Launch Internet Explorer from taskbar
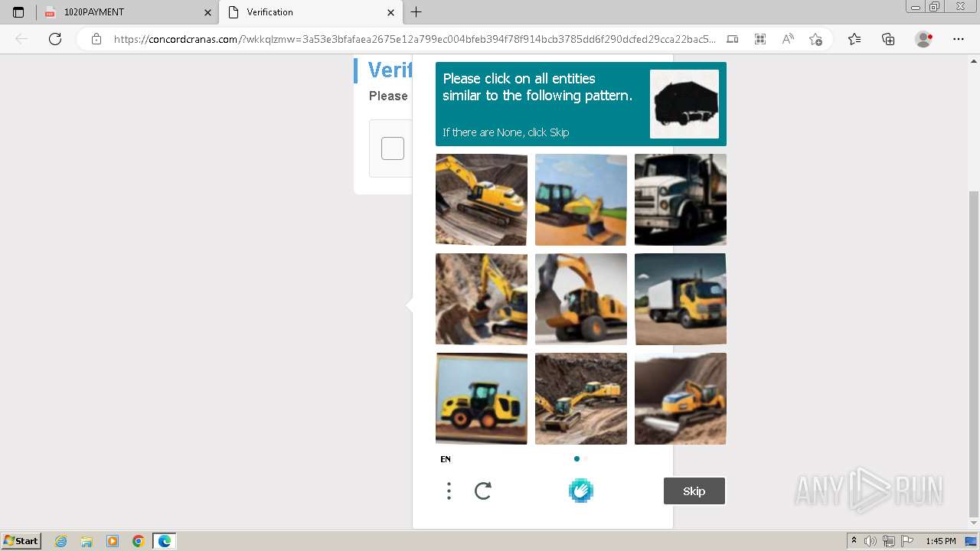This screenshot has width=980, height=551. point(61,541)
